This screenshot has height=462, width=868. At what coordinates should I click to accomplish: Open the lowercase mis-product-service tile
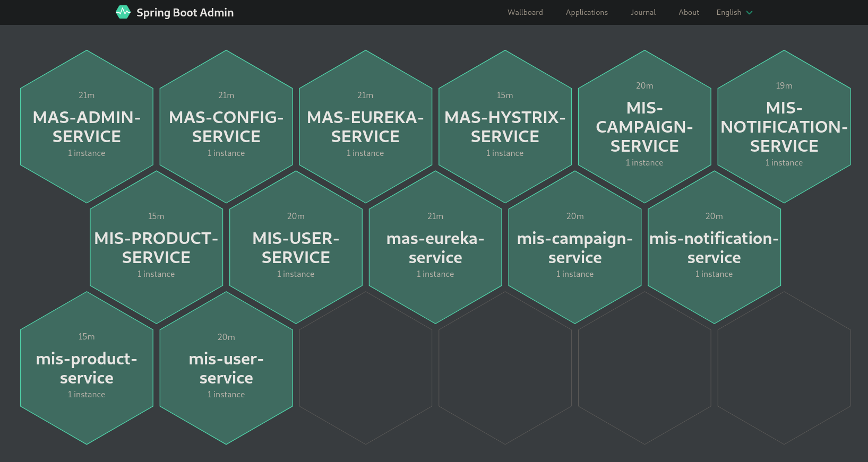click(x=87, y=368)
